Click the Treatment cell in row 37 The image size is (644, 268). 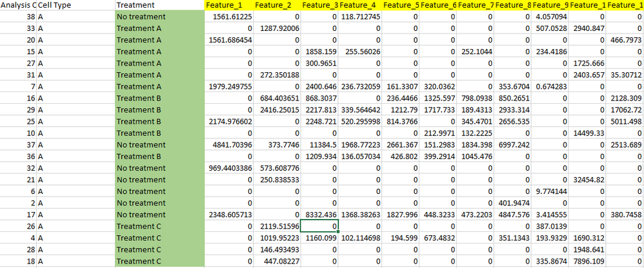click(x=159, y=145)
